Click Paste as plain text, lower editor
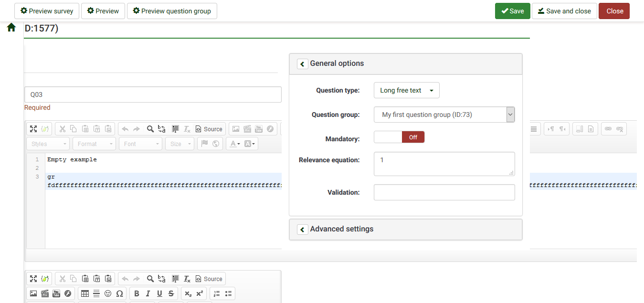Viewport: 644px width, 303px height. (96, 279)
